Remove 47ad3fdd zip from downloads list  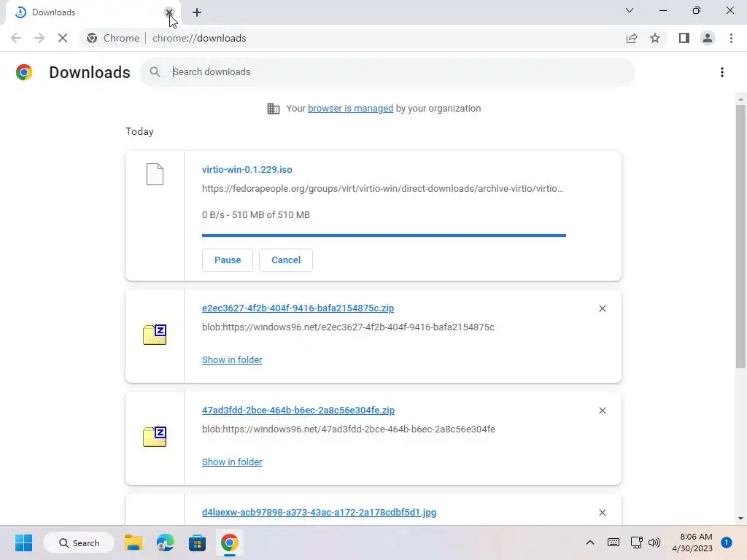[x=602, y=411]
